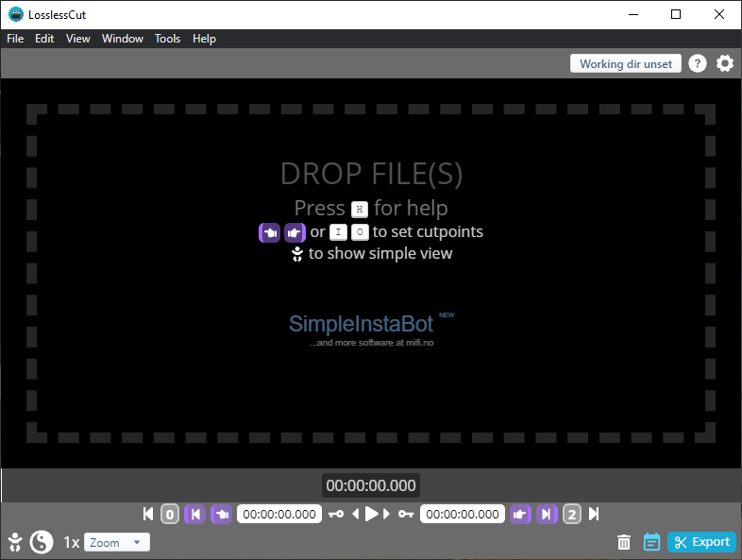Open settings gear icon

[x=724, y=63]
